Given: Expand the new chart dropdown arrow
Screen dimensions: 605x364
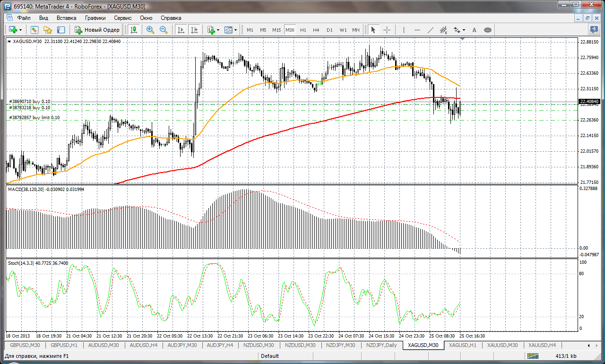Looking at the screenshot, I should pyautogui.click(x=20, y=30).
